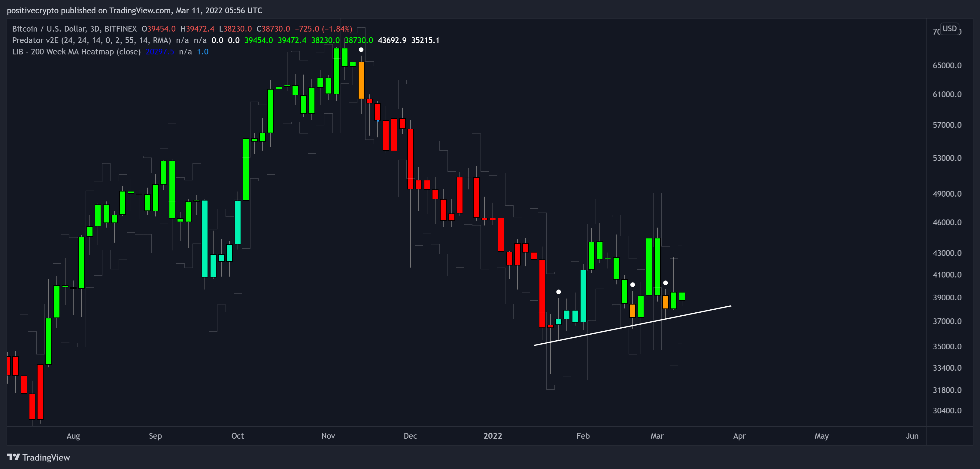Click the 49000.0 price axis label
The height and width of the screenshot is (469, 980).
click(947, 194)
